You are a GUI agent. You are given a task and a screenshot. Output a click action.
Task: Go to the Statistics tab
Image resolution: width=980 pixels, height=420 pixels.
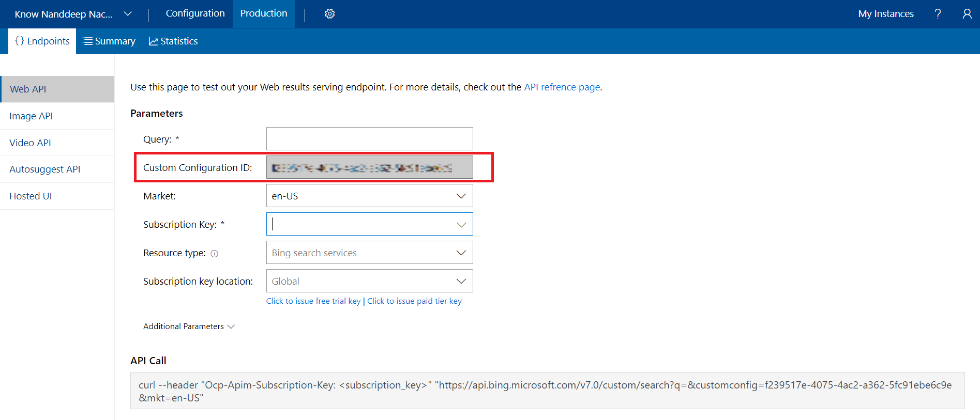click(x=173, y=41)
